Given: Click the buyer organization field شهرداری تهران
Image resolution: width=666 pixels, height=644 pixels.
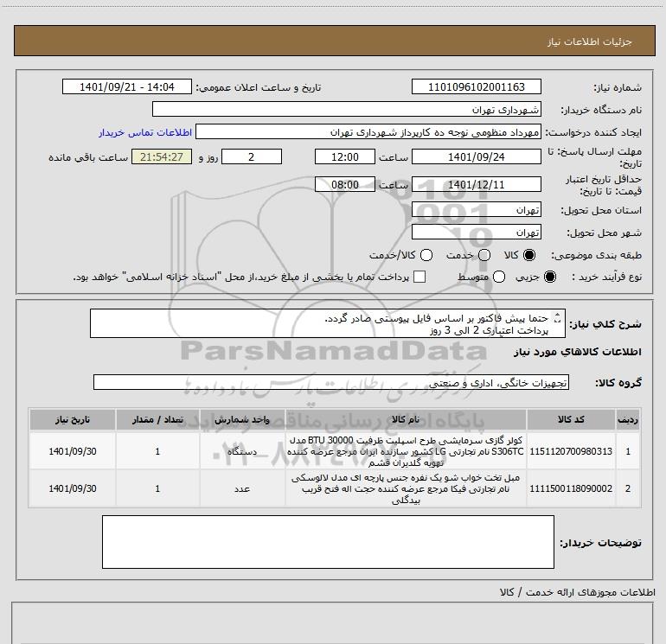Looking at the screenshot, I should coord(347,109).
